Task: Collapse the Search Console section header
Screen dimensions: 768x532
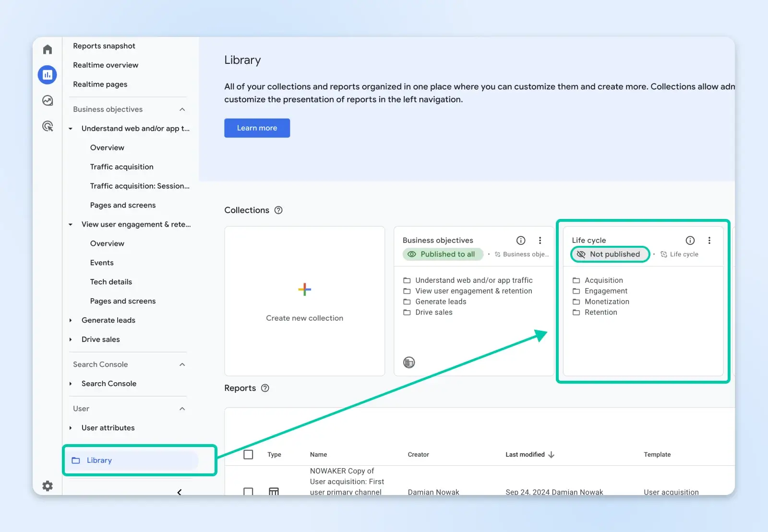Action: pos(182,364)
